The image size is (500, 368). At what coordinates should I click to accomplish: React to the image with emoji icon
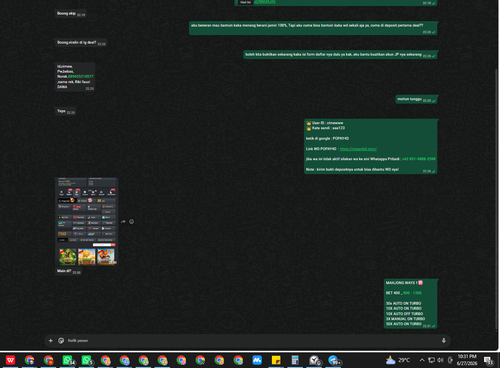pos(132,222)
